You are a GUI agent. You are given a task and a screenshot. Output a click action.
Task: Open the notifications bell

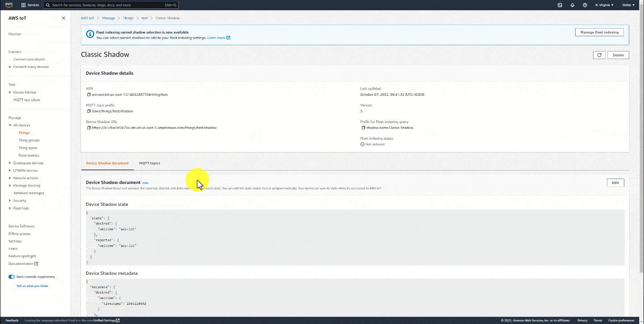click(572, 5)
